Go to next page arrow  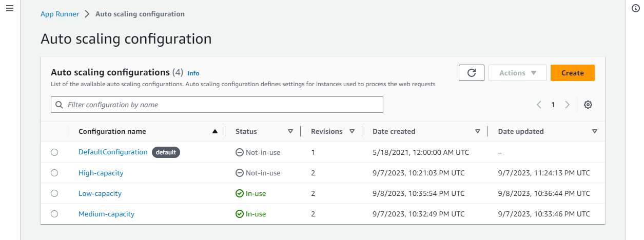(567, 105)
